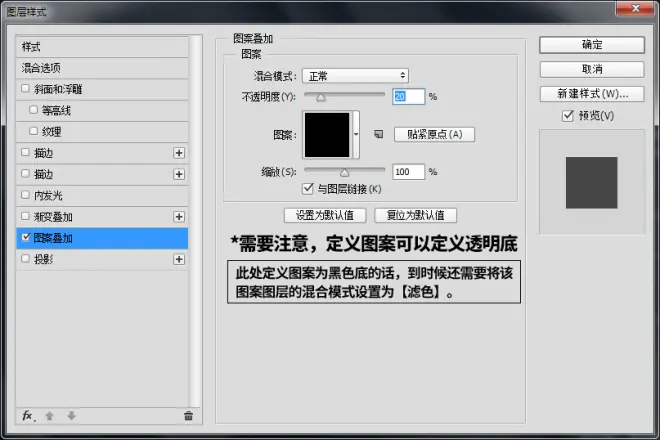Click the 缩放 value field showing 100
The width and height of the screenshot is (660, 440).
click(408, 172)
